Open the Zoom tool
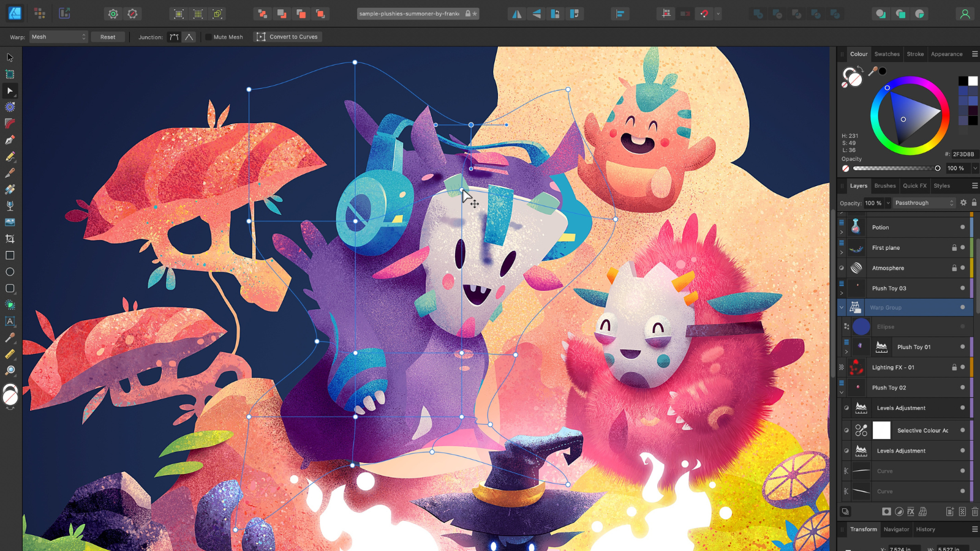Viewport: 980px width, 551px height. click(10, 370)
